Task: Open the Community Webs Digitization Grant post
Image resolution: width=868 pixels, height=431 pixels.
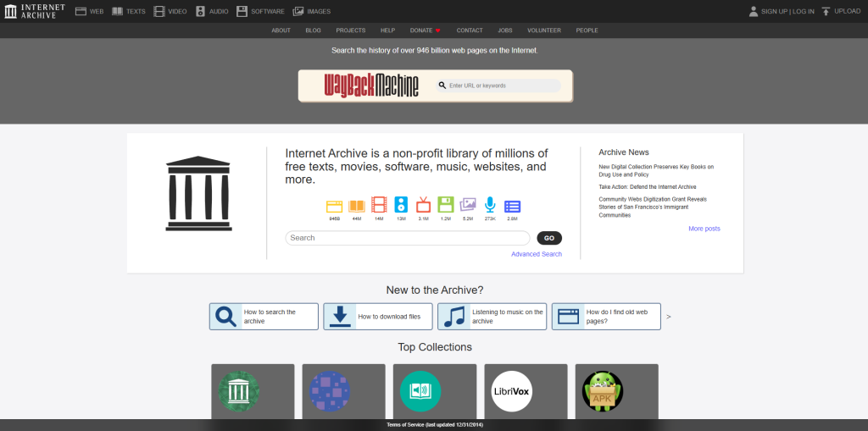Action: coord(653,207)
